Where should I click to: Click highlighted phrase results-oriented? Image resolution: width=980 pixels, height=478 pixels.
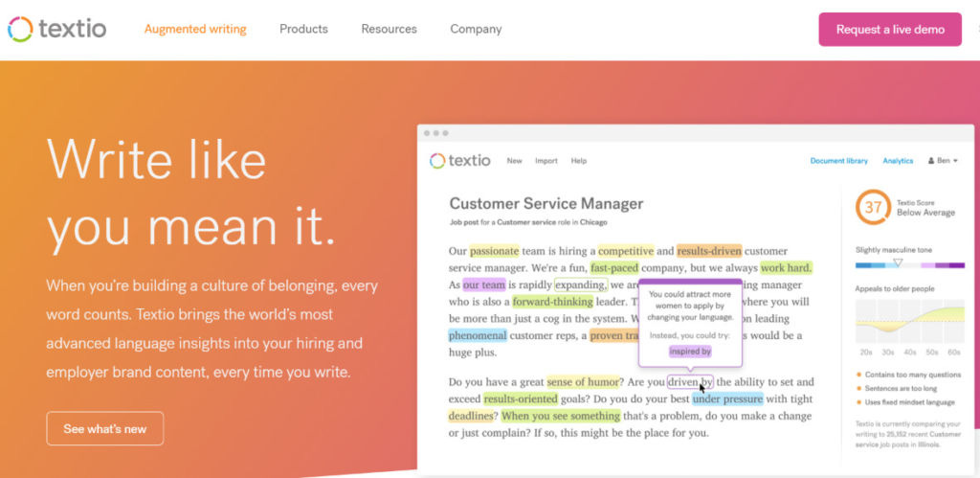[x=520, y=398]
